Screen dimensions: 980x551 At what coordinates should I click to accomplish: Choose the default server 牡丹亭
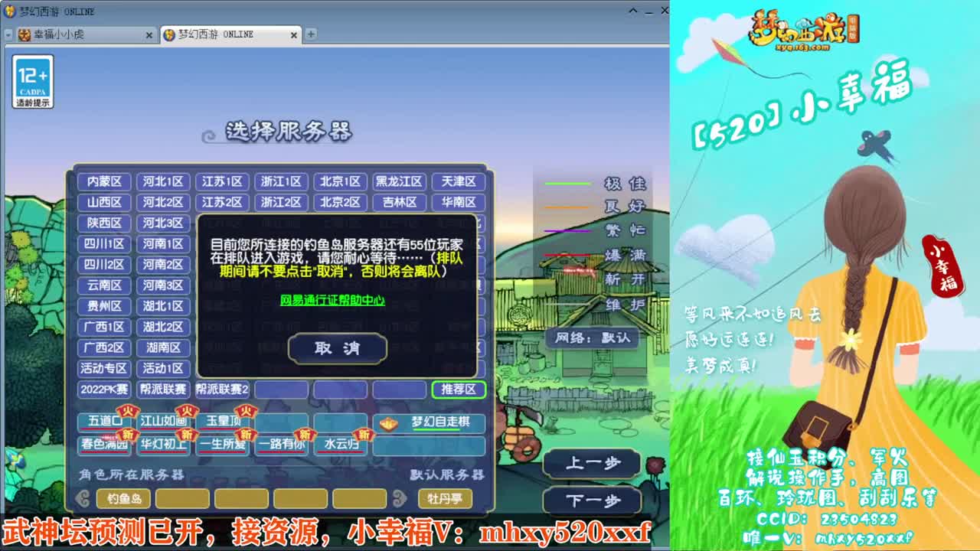pos(445,499)
